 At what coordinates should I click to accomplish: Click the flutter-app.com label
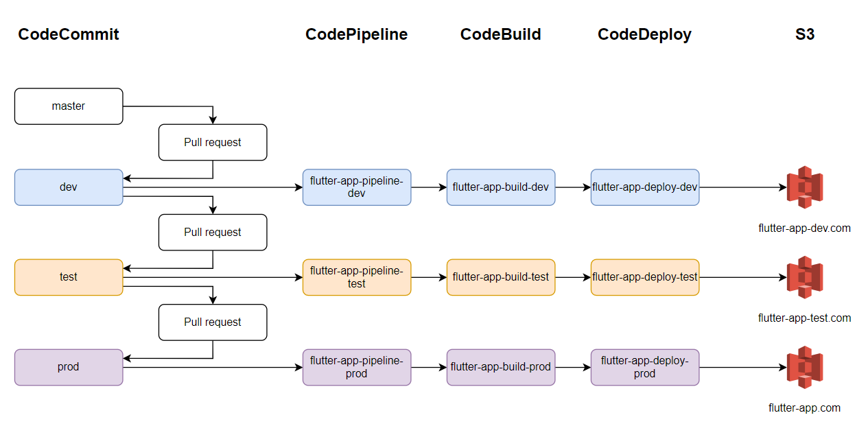click(x=804, y=408)
